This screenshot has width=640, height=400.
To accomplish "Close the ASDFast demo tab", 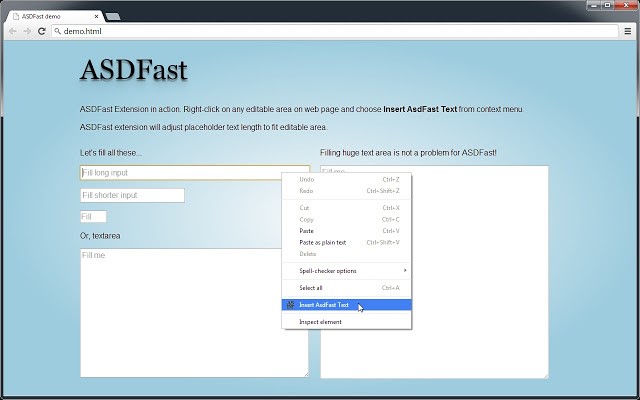I will (96, 17).
